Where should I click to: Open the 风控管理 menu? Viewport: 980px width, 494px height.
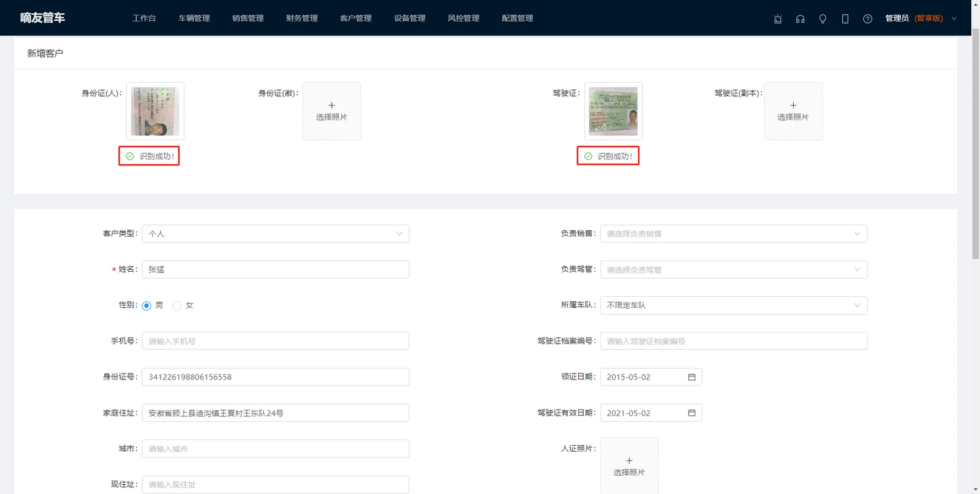(464, 18)
